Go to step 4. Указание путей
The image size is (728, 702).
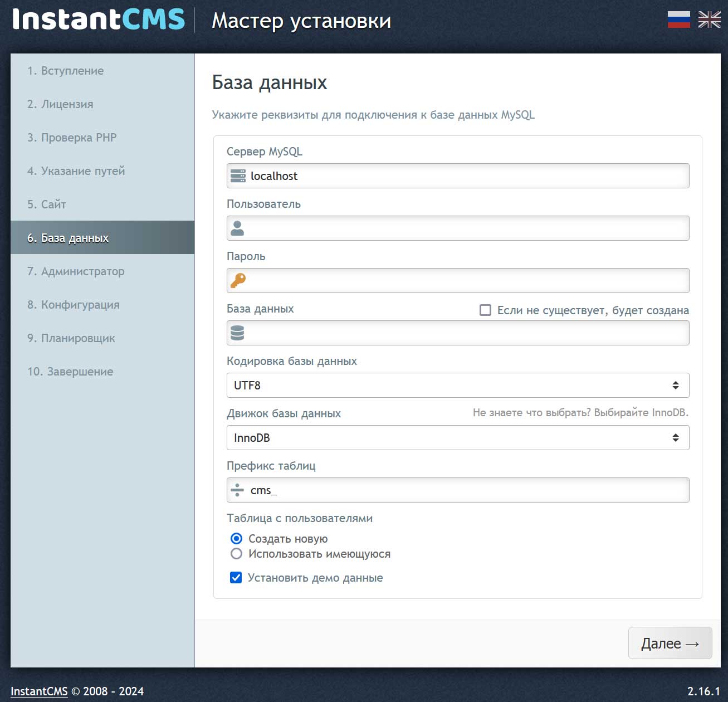[x=102, y=171]
